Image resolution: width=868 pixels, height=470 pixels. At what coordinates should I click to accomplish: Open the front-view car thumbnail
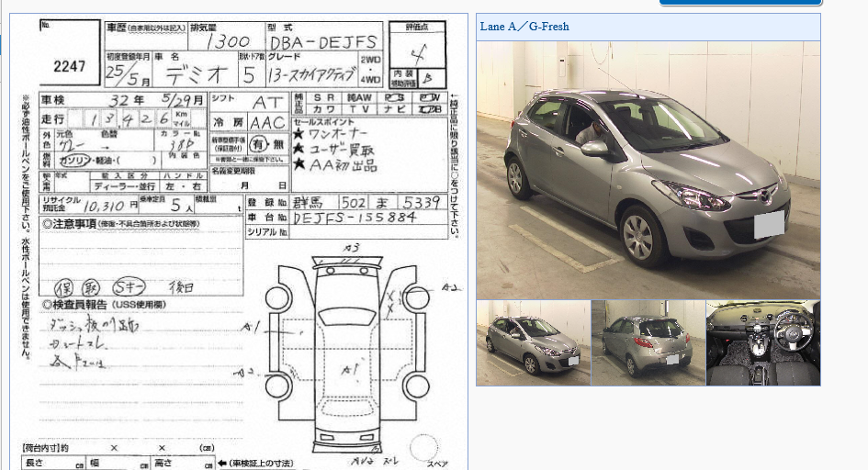(534, 342)
